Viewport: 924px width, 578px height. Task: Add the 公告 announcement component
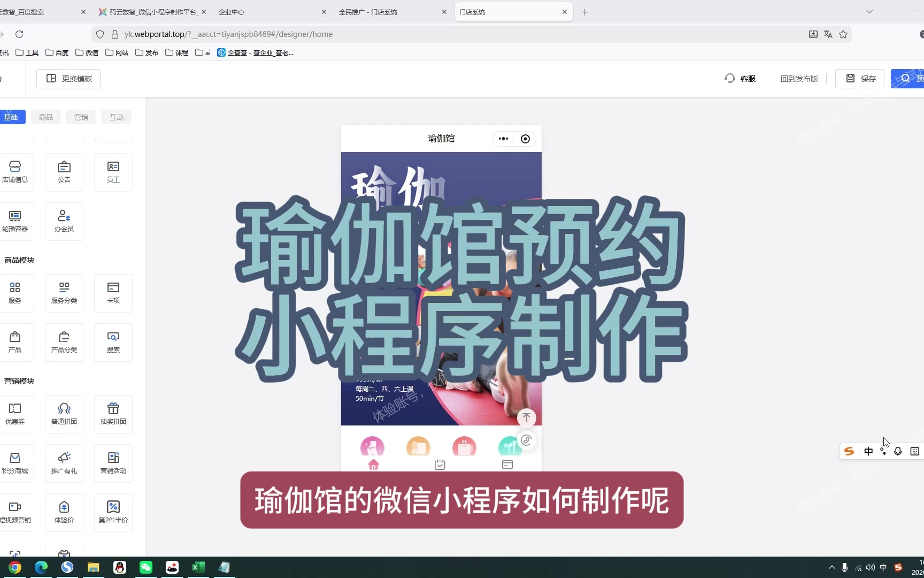(64, 172)
